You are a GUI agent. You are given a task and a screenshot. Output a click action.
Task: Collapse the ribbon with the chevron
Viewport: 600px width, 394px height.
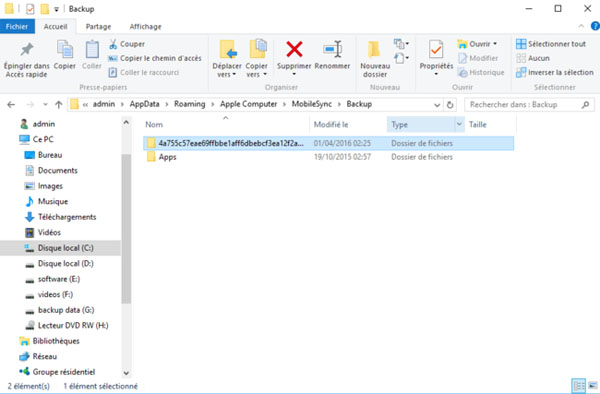pyautogui.click(x=581, y=26)
